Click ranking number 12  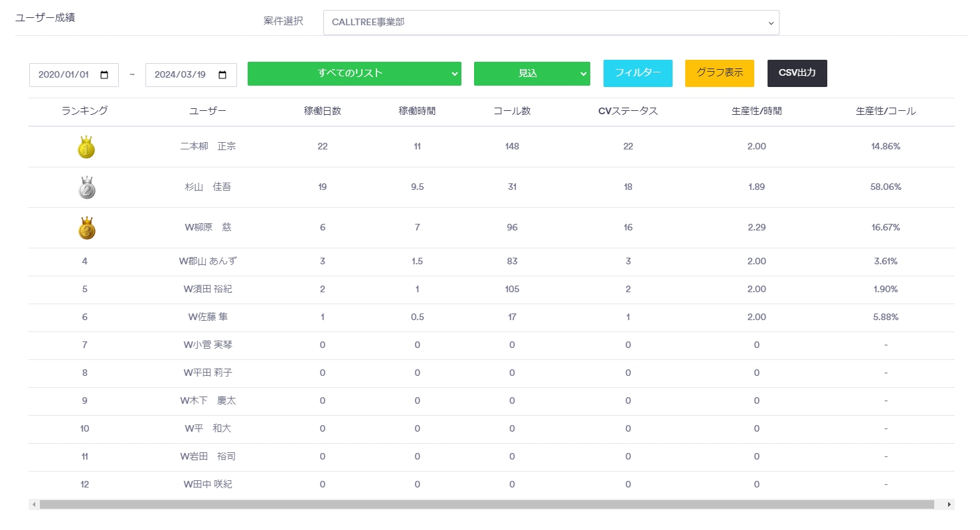pos(85,485)
